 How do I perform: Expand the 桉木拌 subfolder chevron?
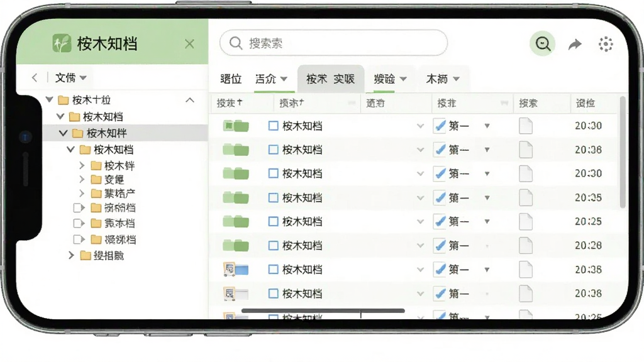coord(81,165)
